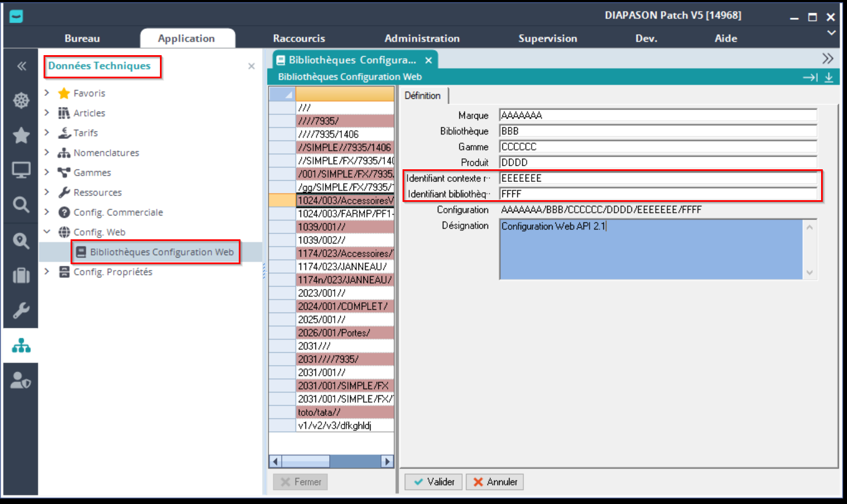Click the hierarchy tree sidebar icon

(21, 346)
